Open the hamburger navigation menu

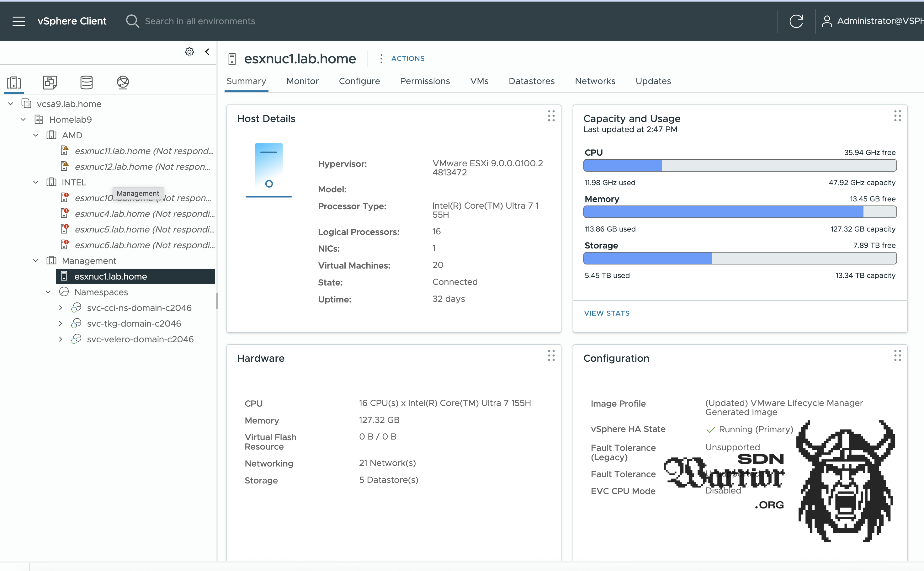[19, 21]
